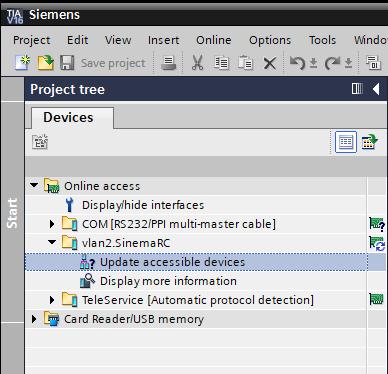Select Display/hide interfaces
This screenshot has height=374, width=388.
(143, 205)
